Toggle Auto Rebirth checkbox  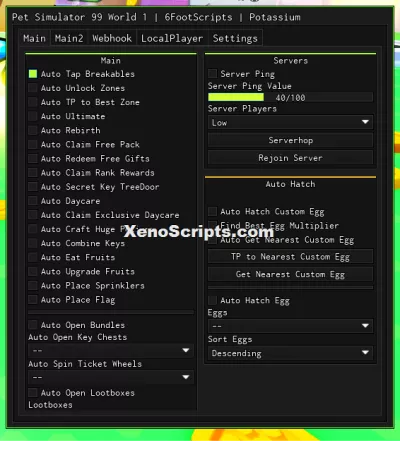pos(33,130)
